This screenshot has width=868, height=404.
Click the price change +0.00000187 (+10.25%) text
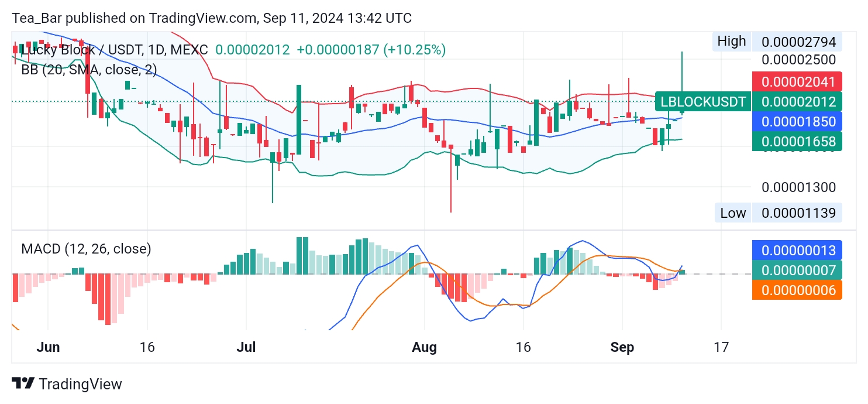[371, 50]
